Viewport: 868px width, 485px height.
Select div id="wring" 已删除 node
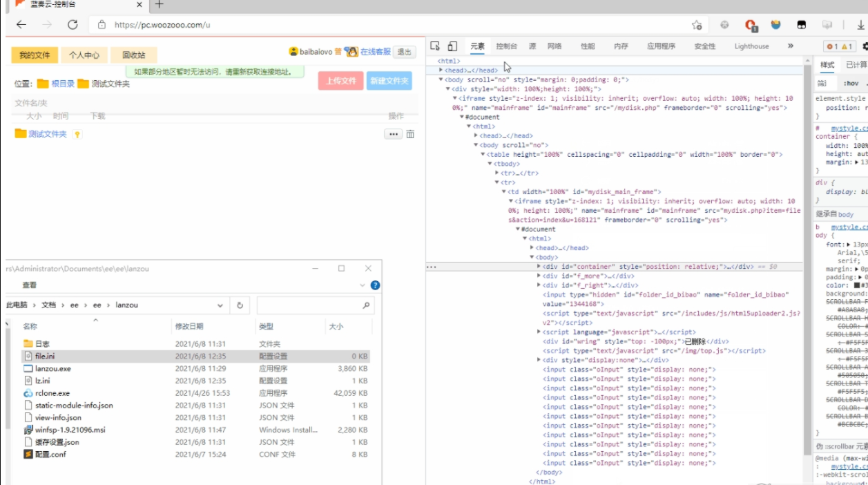(x=635, y=341)
